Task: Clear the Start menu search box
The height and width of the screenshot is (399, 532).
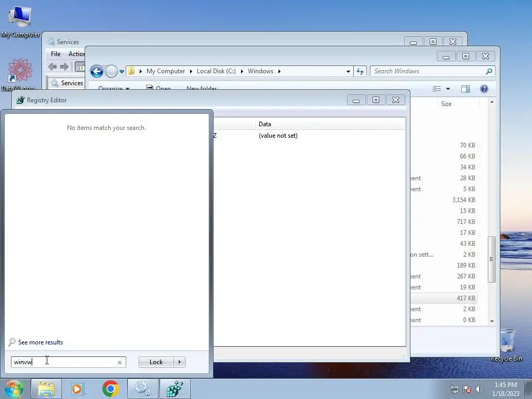Action: click(x=120, y=362)
